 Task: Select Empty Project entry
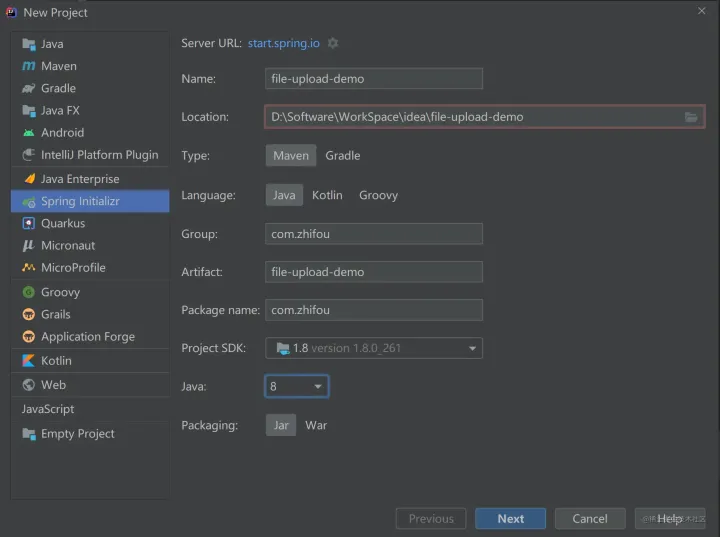(x=90, y=434)
